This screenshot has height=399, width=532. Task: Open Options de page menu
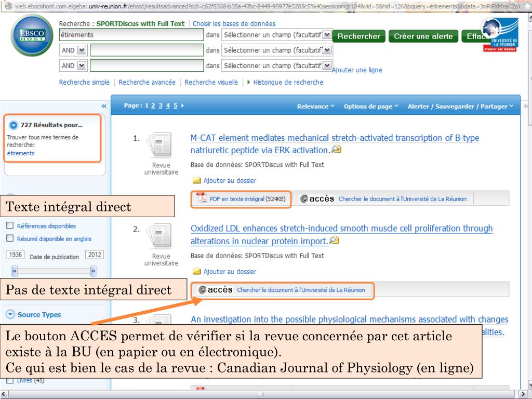[x=371, y=106]
